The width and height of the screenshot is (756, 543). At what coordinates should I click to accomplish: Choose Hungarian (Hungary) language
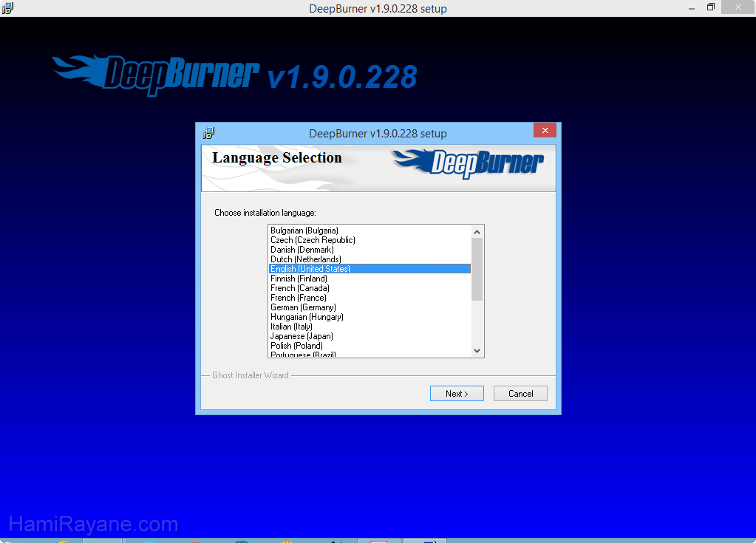(370, 317)
